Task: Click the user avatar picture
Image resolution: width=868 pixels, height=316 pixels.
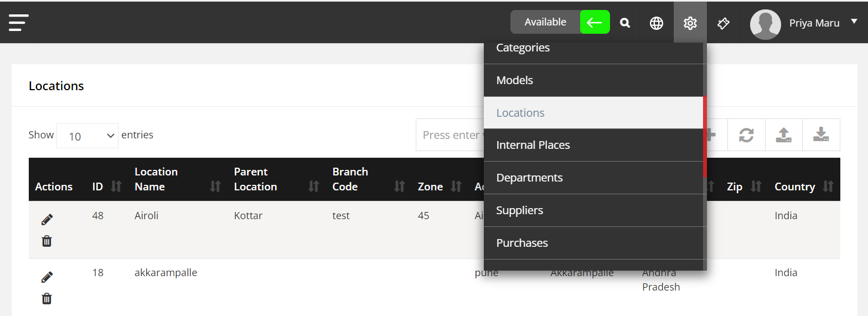Action: (765, 24)
